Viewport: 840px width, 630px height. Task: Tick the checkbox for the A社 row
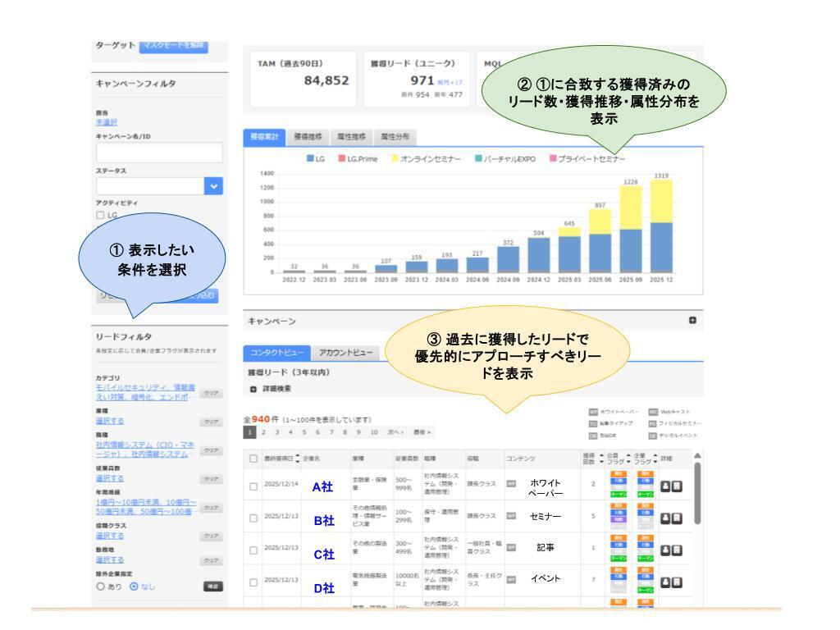click(253, 487)
